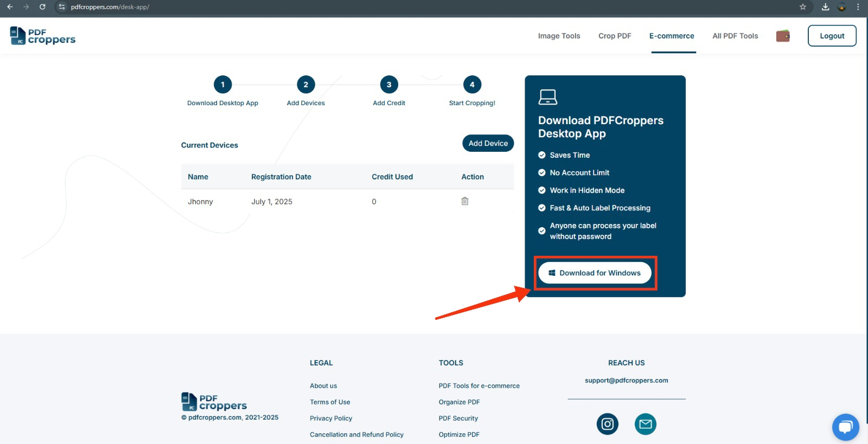The height and width of the screenshot is (444, 868).
Task: Select the E-commerce nav item
Action: (x=672, y=36)
